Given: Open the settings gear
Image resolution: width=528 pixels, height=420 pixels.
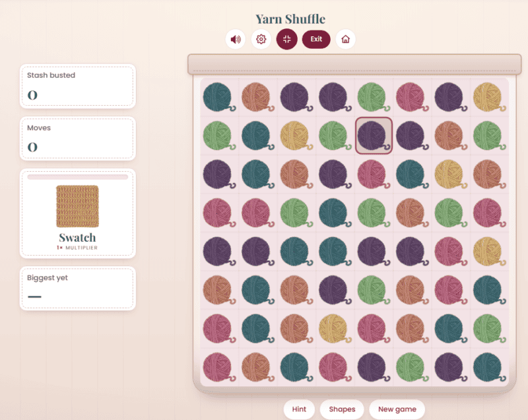Looking at the screenshot, I should coord(261,40).
